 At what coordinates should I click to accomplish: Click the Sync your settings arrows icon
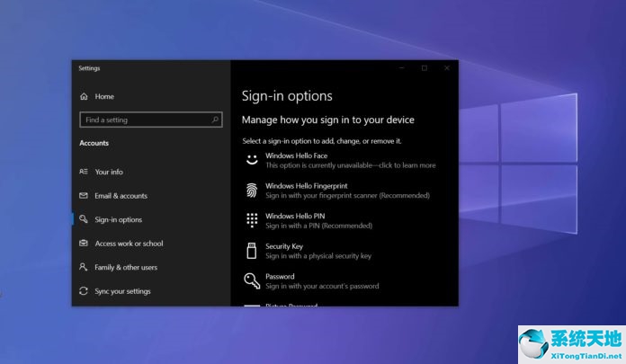coord(84,291)
